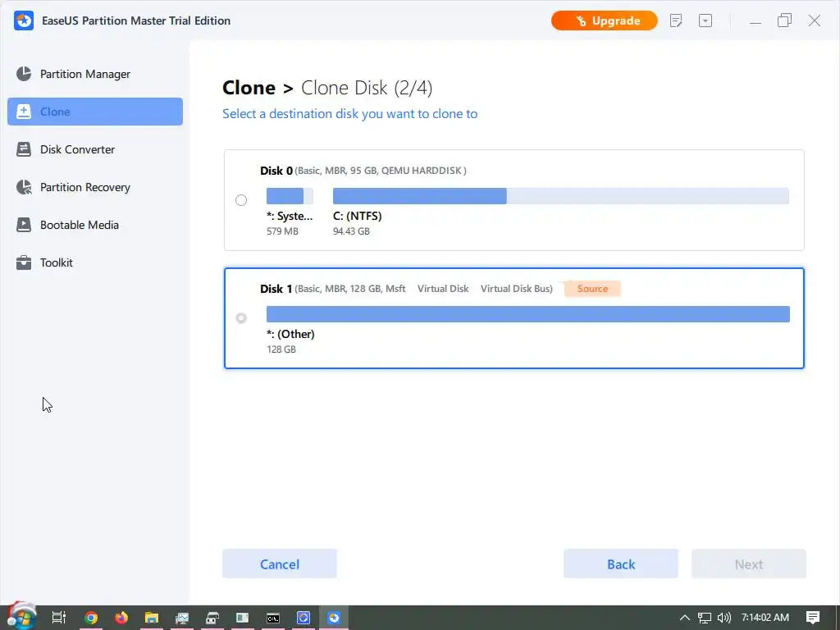
Task: Click the Disk Converter icon
Action: pos(24,149)
